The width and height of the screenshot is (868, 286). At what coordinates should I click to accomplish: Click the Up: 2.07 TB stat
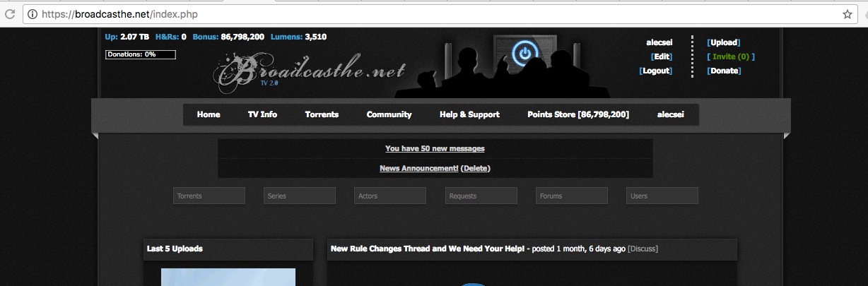coord(127,37)
